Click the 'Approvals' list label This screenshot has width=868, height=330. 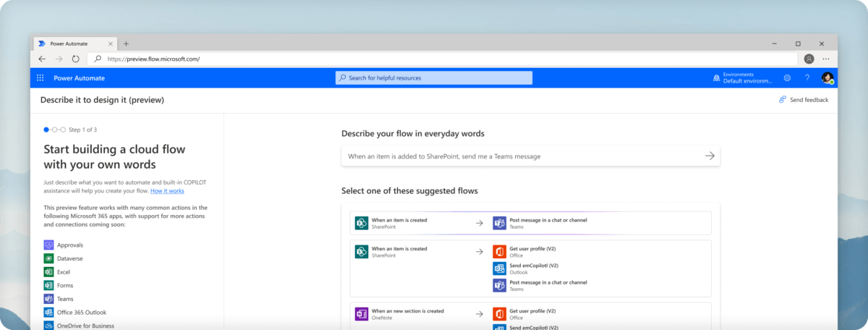[70, 245]
